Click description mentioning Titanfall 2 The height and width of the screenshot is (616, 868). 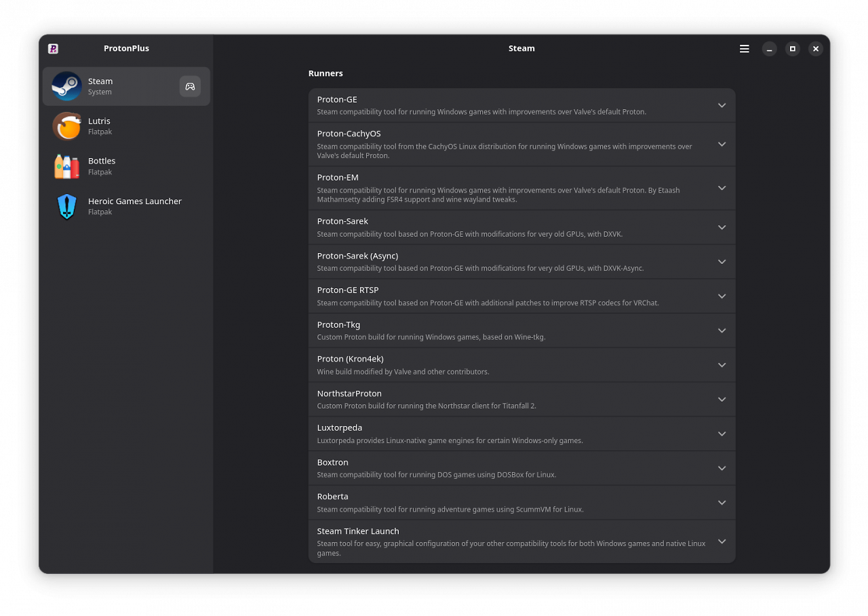(427, 406)
